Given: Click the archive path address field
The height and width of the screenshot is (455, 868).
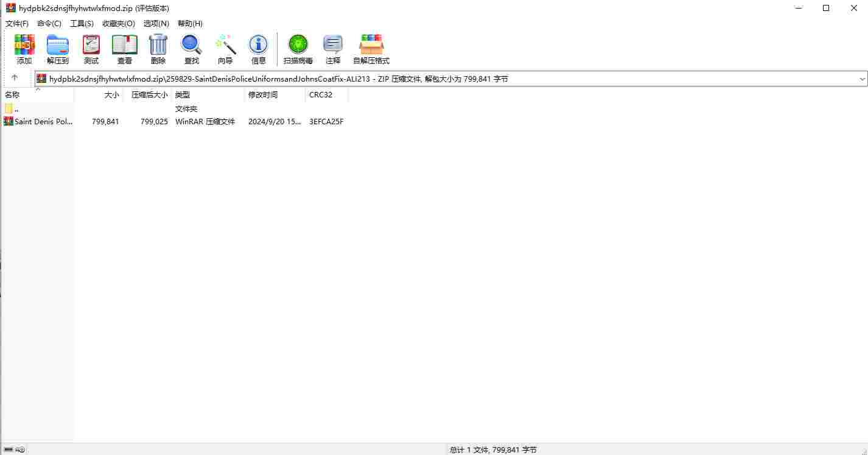Looking at the screenshot, I should pyautogui.click(x=450, y=79).
